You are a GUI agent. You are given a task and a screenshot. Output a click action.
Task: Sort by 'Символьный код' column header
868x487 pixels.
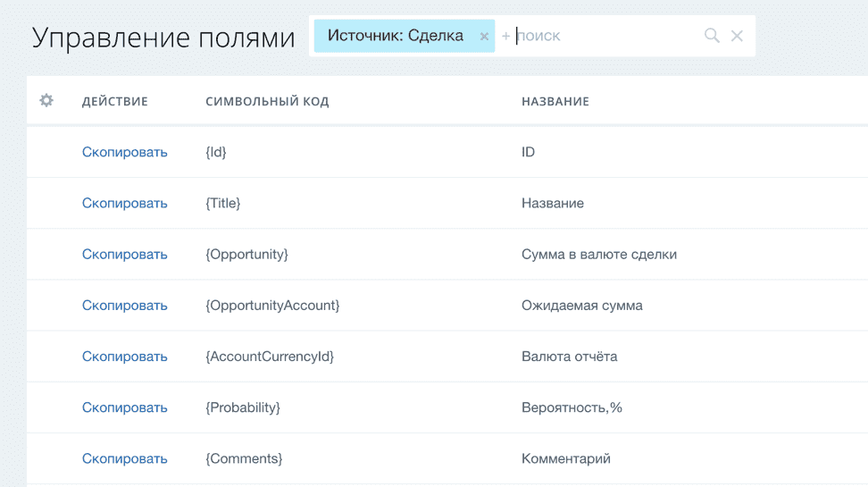267,102
